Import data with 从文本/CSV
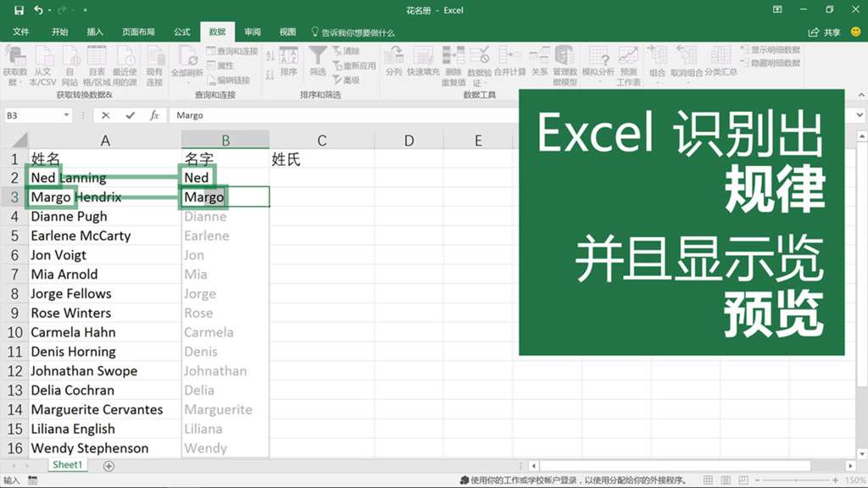868x488 pixels. [x=42, y=66]
